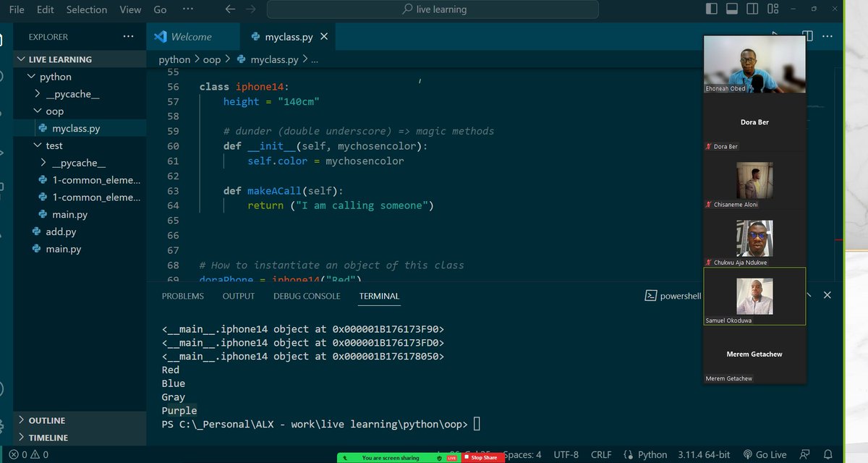
Task: Open the notifications bell icon
Action: point(830,454)
